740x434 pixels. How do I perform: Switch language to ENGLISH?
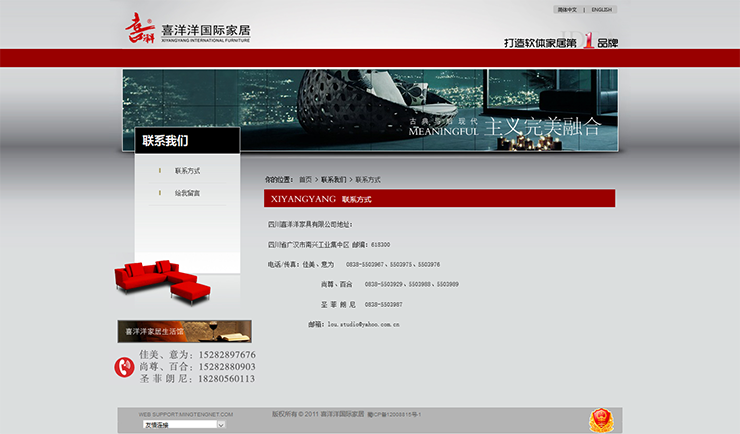click(601, 10)
